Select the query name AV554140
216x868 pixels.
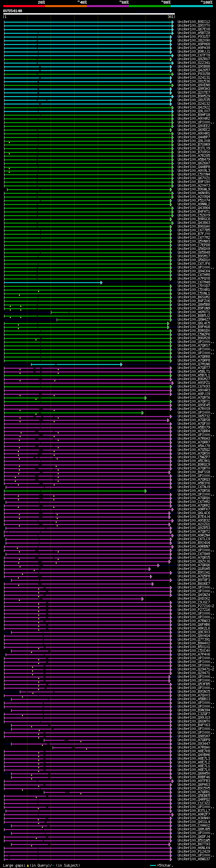12,11
